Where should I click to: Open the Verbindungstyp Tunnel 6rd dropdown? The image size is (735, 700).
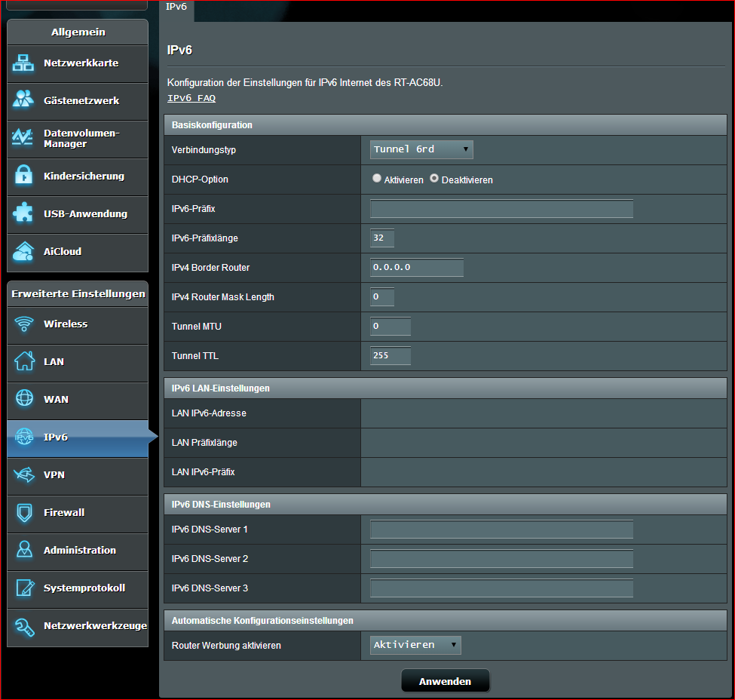421,149
